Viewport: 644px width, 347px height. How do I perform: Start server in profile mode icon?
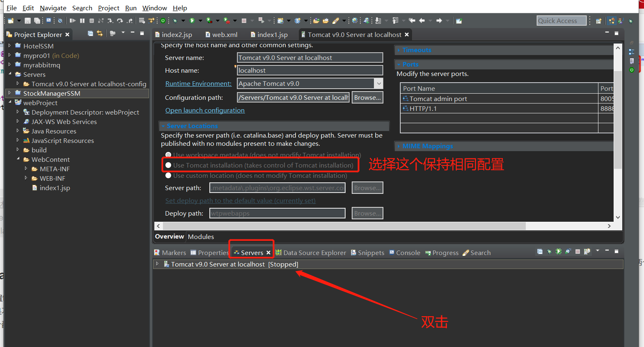tap(568, 251)
